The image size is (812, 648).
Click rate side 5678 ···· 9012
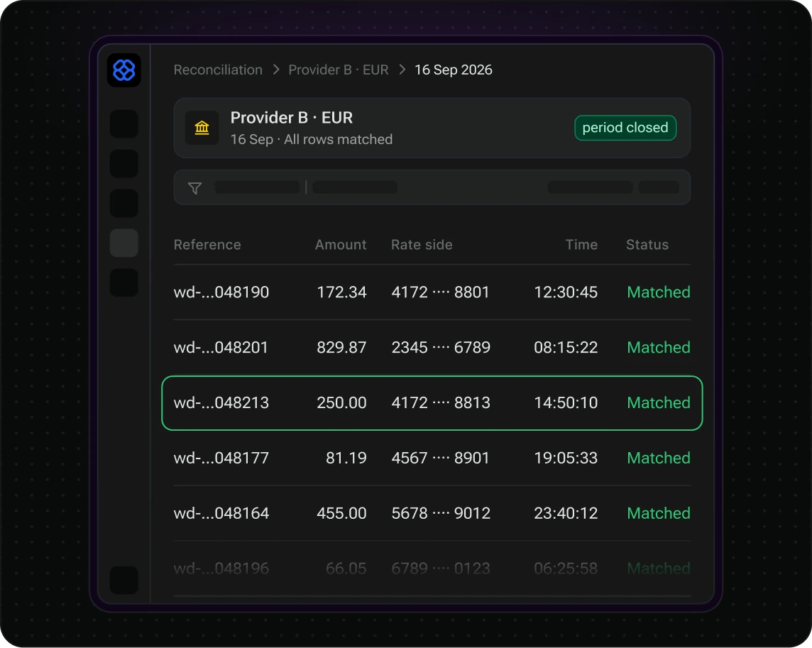tap(441, 513)
